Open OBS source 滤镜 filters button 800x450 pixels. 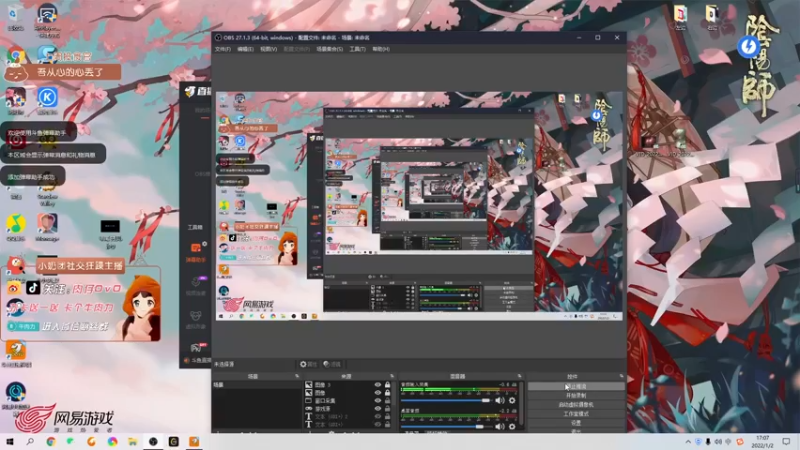pos(332,364)
